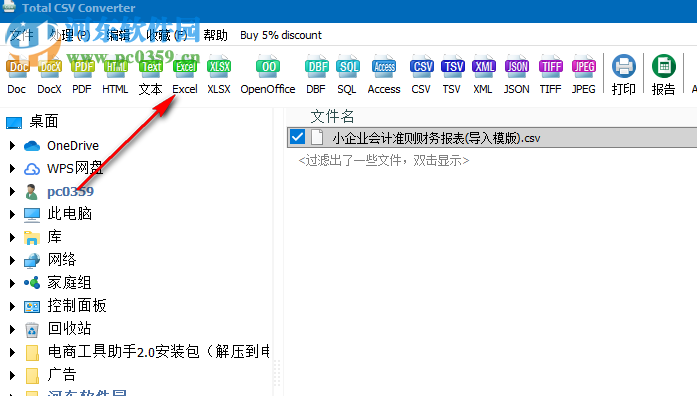Select 网络 in the folder tree
Image resolution: width=697 pixels, height=396 pixels.
tap(62, 260)
